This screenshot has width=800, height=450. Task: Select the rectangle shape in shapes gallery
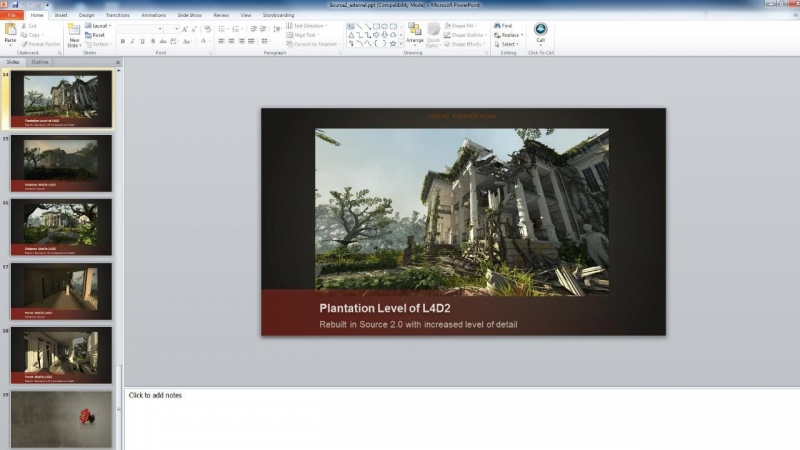[376, 27]
